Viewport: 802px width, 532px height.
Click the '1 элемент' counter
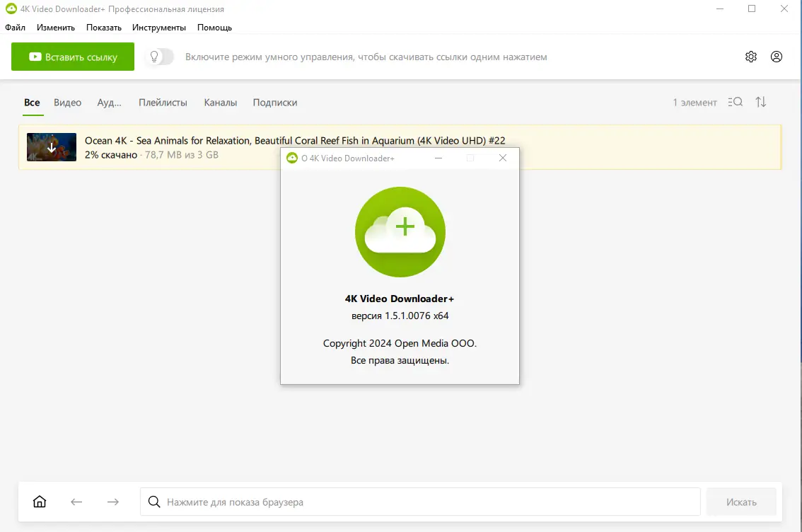695,103
